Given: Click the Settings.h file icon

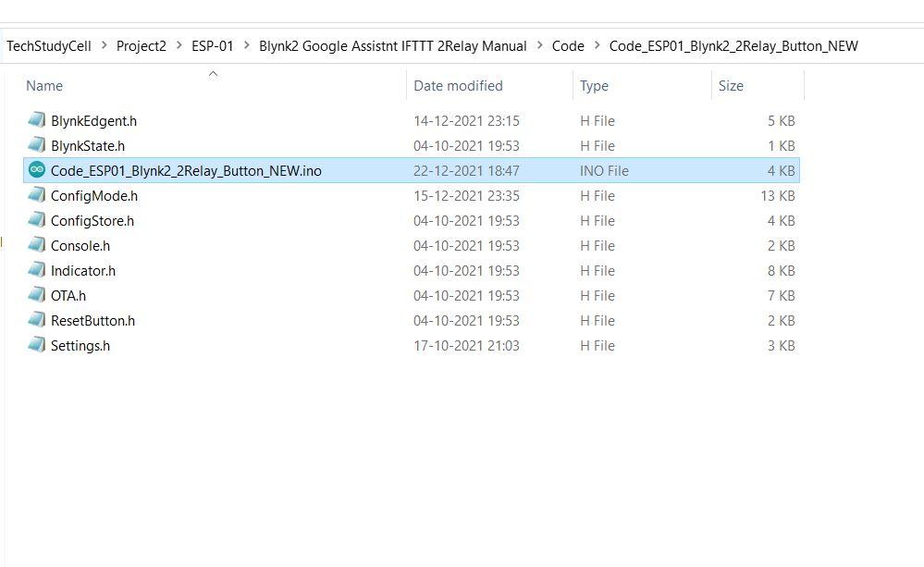Looking at the screenshot, I should pyautogui.click(x=37, y=345).
